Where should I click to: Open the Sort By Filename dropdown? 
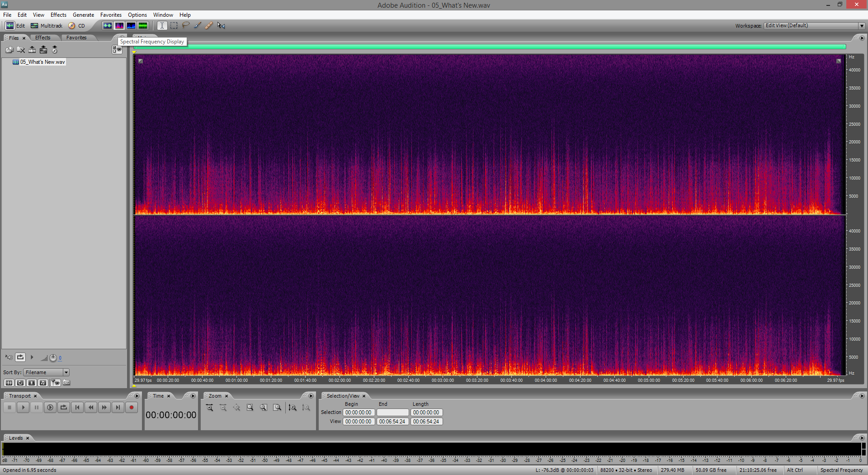pos(47,372)
